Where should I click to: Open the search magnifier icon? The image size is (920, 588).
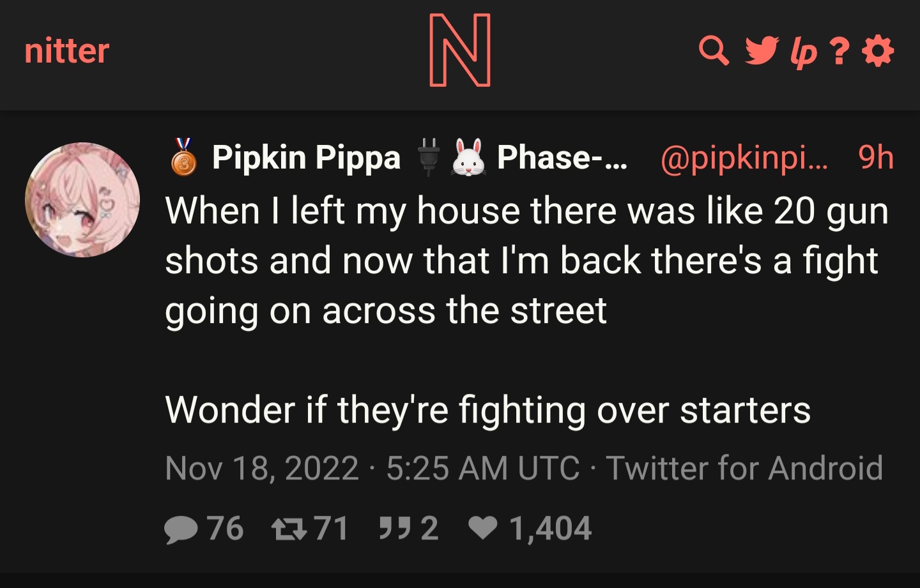[714, 51]
